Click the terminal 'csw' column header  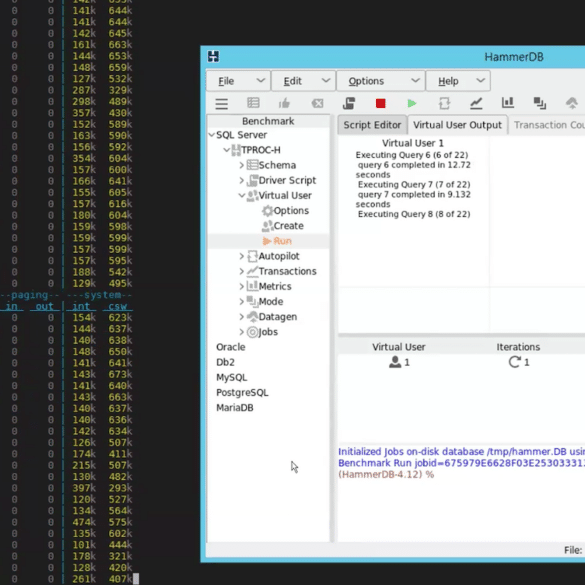pyautogui.click(x=118, y=306)
